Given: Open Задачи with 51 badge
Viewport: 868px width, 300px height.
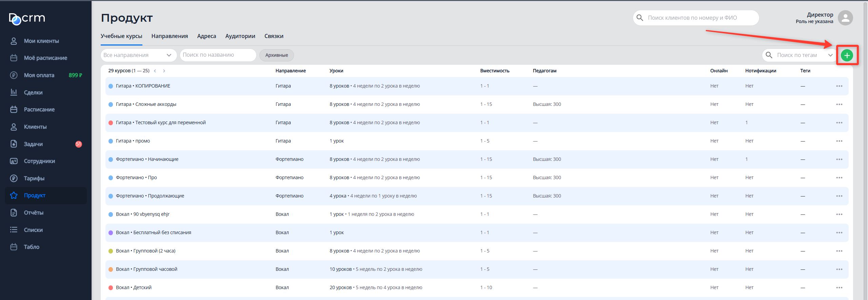Looking at the screenshot, I should point(33,144).
